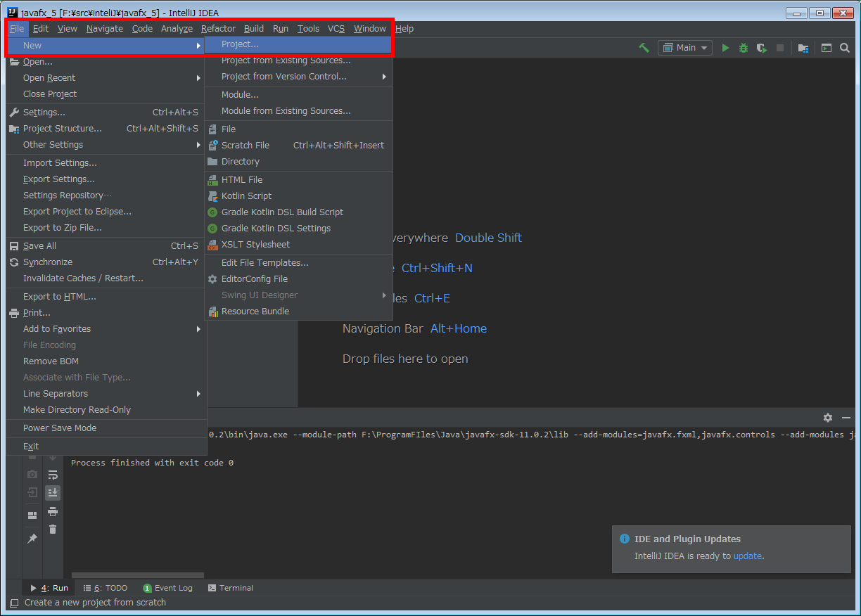Expand the Open Recent submenu
The width and height of the screenshot is (861, 616).
coord(106,78)
